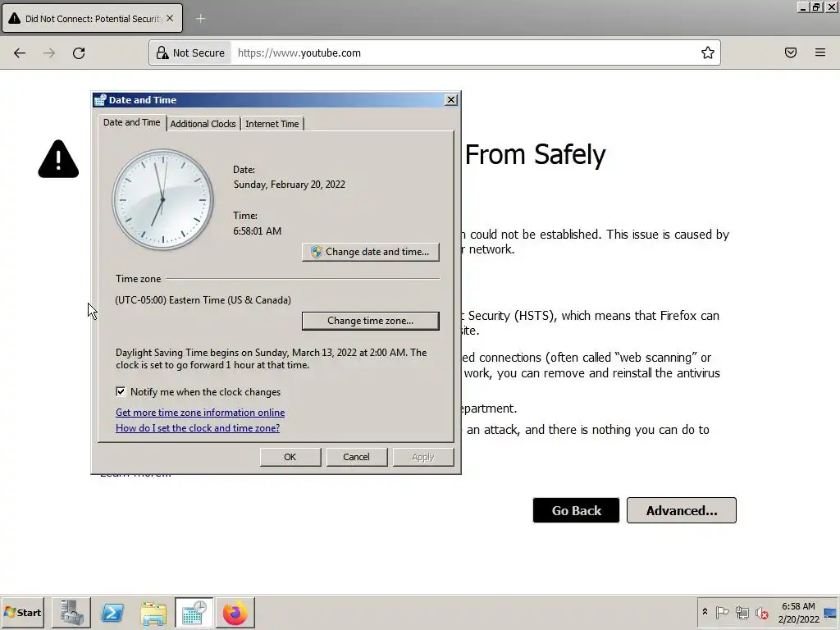Image resolution: width=840 pixels, height=630 pixels.
Task: Restore down the Firefox window
Action: pos(816,7)
